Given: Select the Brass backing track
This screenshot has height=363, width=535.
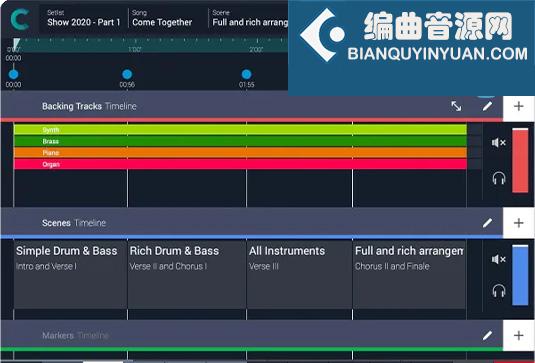Looking at the screenshot, I should tap(240, 141).
